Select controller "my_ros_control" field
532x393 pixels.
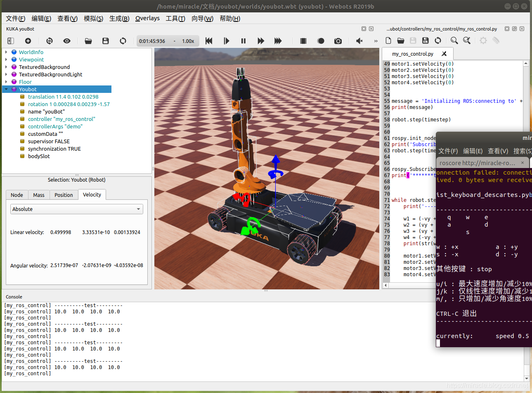(x=61, y=119)
